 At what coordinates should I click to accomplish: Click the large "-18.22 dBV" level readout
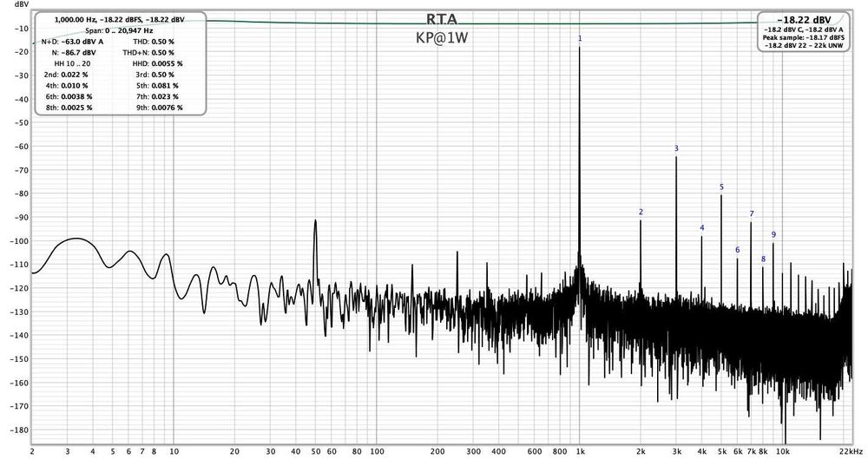(x=804, y=20)
